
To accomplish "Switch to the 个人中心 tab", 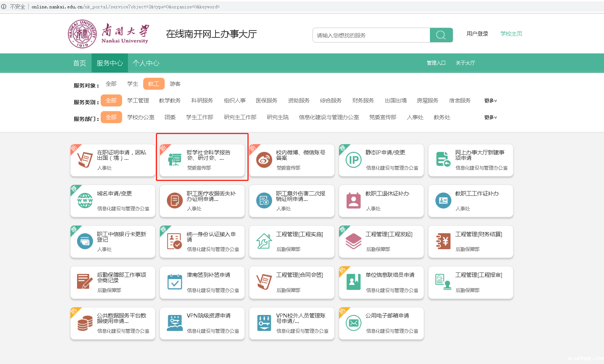I will click(146, 63).
